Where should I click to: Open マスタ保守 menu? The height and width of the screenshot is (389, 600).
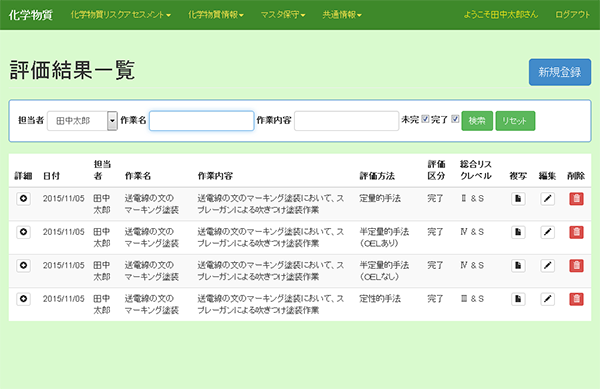283,15
